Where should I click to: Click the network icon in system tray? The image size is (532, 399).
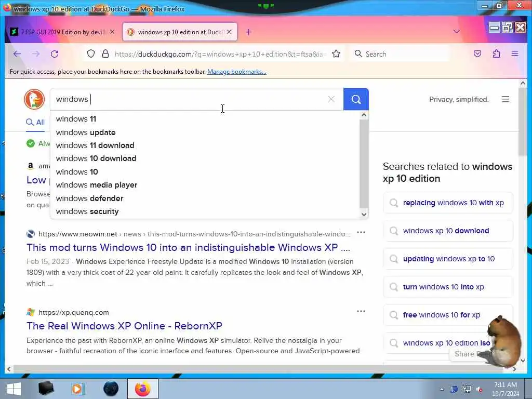[467, 389]
